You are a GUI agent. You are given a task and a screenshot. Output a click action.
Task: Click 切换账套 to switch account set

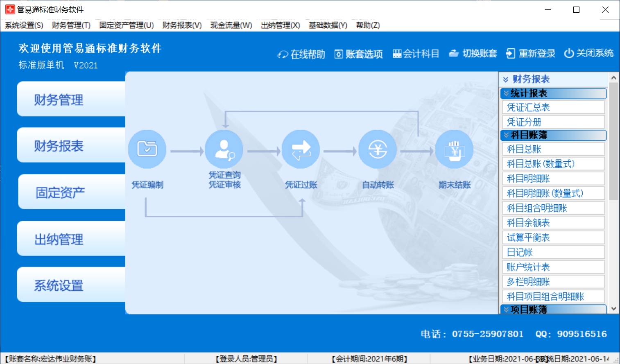pos(473,54)
